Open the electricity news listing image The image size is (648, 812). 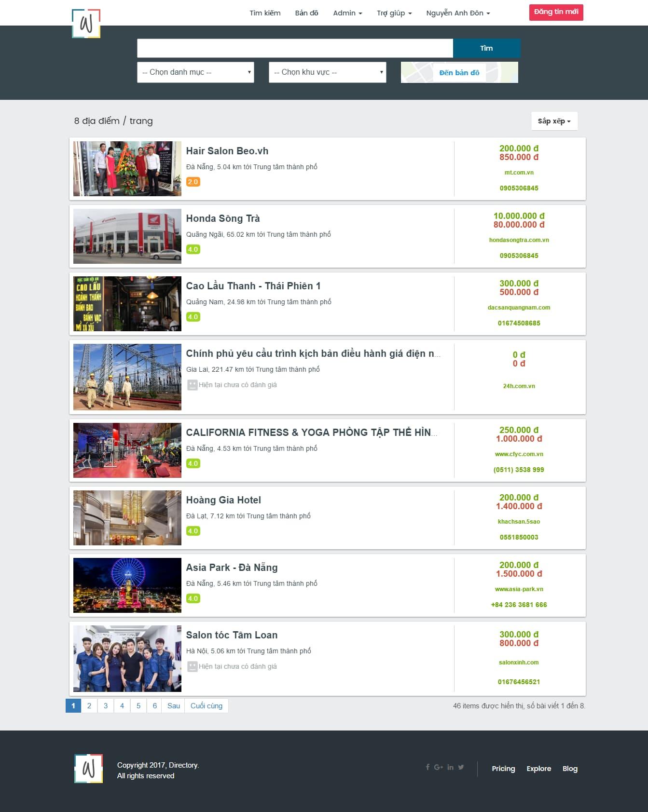[x=127, y=377]
